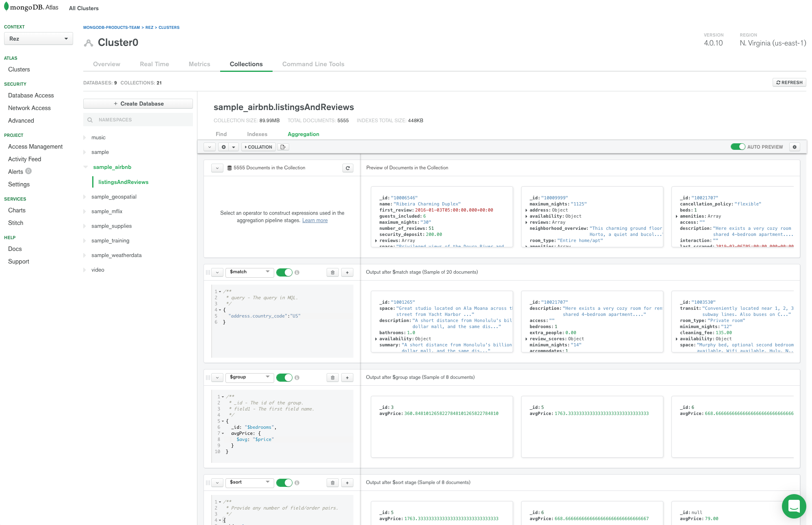
Task: Click the cluster icon next to Cluster0
Action: [88, 43]
